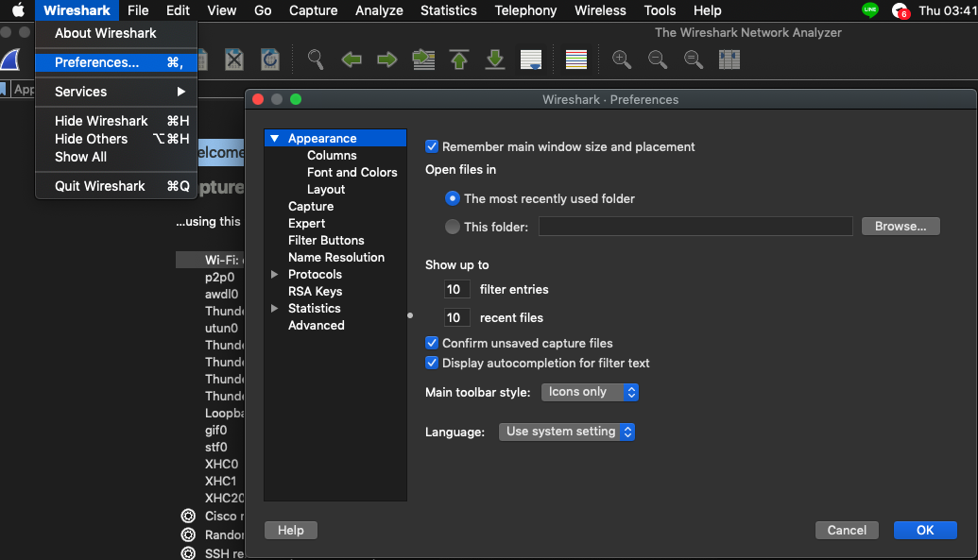Viewport: 978px width, 560px height.
Task: Uncheck Remember main window size and placement
Action: point(432,146)
